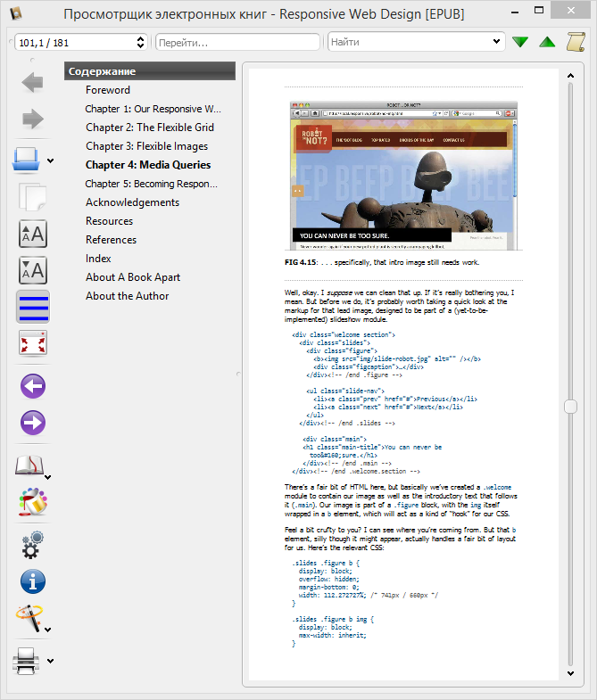Open References in contents
597x700 pixels.
(x=111, y=240)
